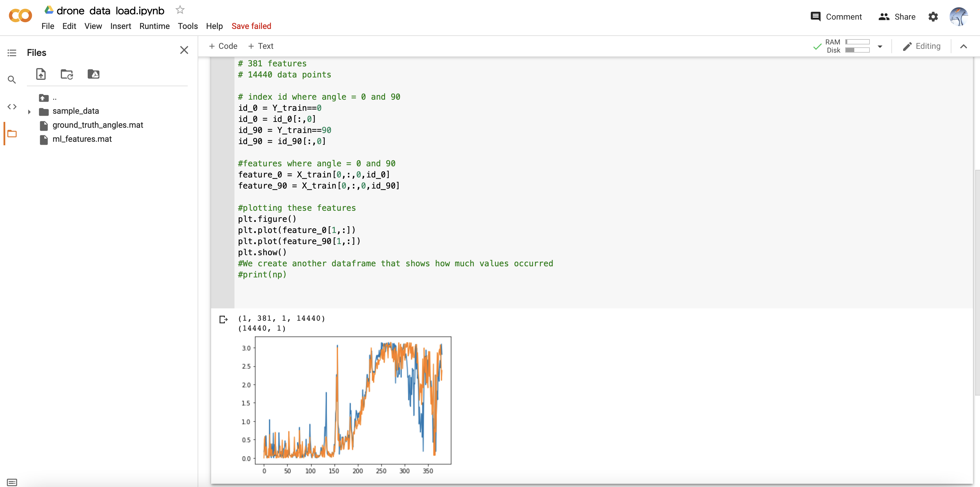Add a new Code cell
The image size is (980, 487).
coord(223,46)
